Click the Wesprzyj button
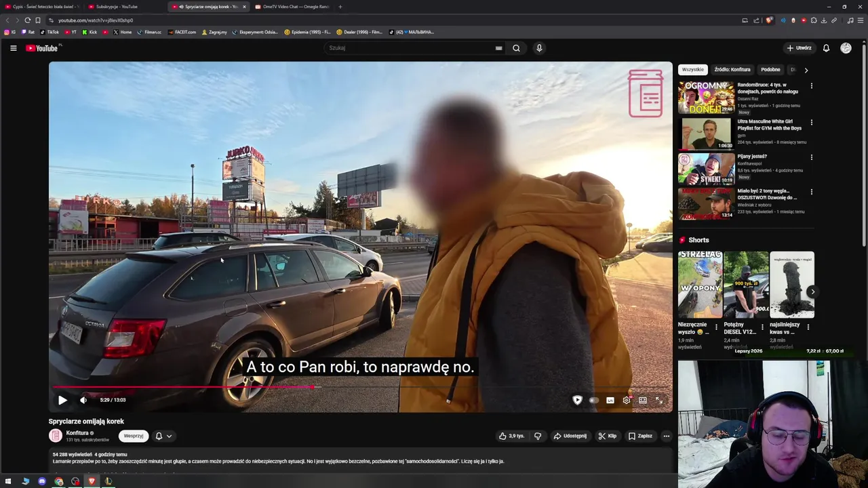 coord(134,436)
